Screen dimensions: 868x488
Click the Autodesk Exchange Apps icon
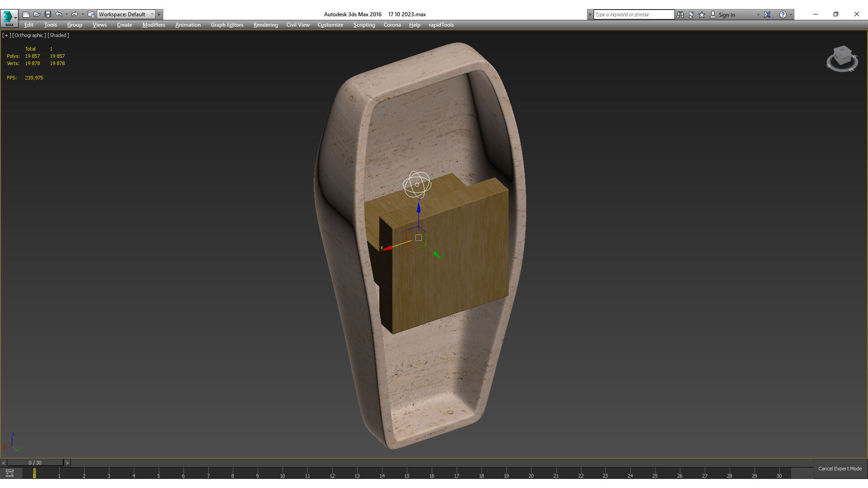pos(767,14)
